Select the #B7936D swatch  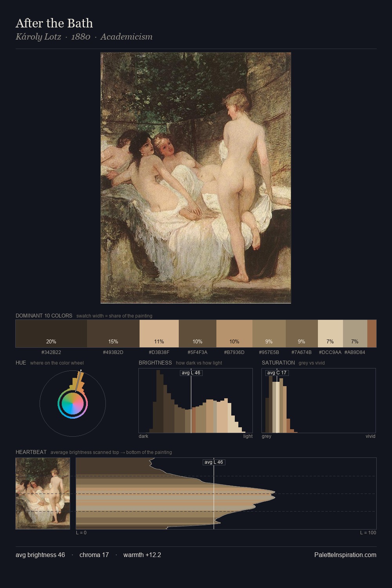(x=234, y=334)
